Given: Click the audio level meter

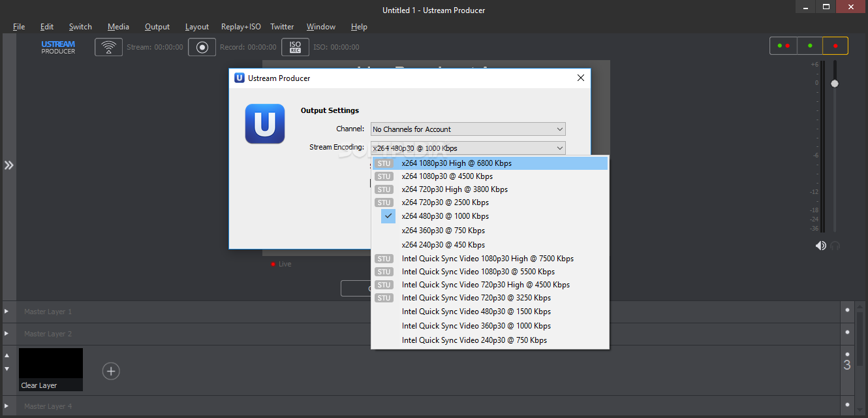Looking at the screenshot, I should [822, 146].
